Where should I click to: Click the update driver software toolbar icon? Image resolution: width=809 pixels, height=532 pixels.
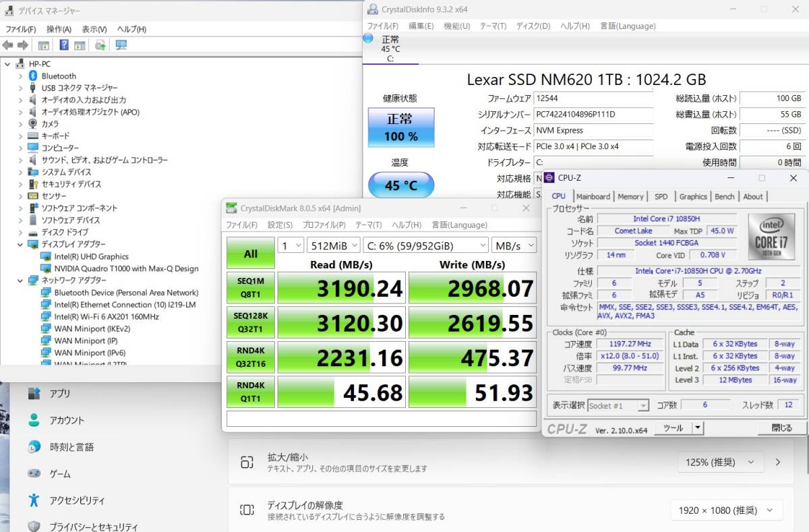click(100, 45)
